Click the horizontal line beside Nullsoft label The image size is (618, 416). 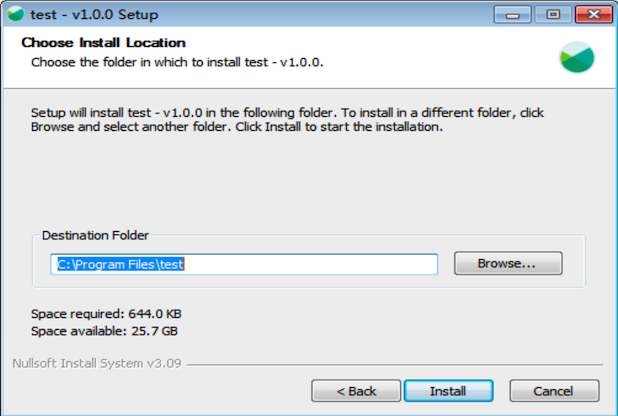(x=400, y=364)
